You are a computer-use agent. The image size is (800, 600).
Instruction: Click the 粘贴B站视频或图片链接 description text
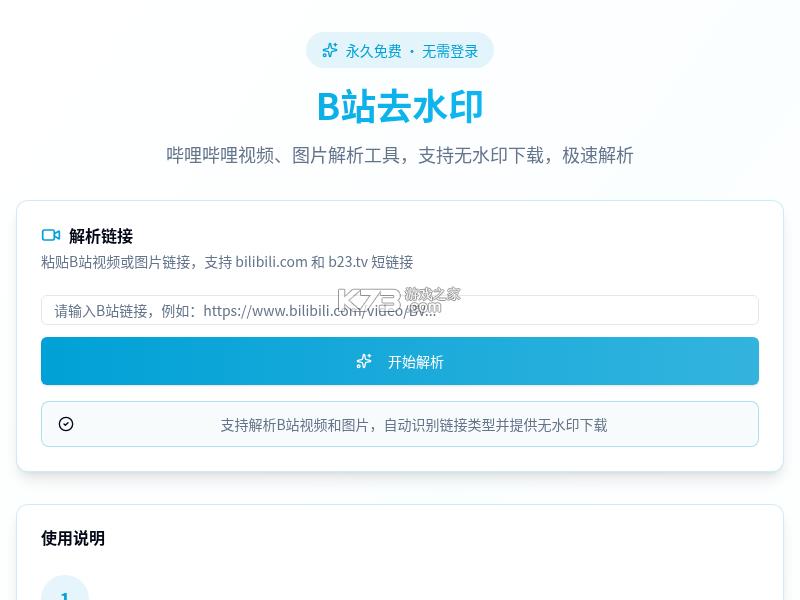[227, 262]
